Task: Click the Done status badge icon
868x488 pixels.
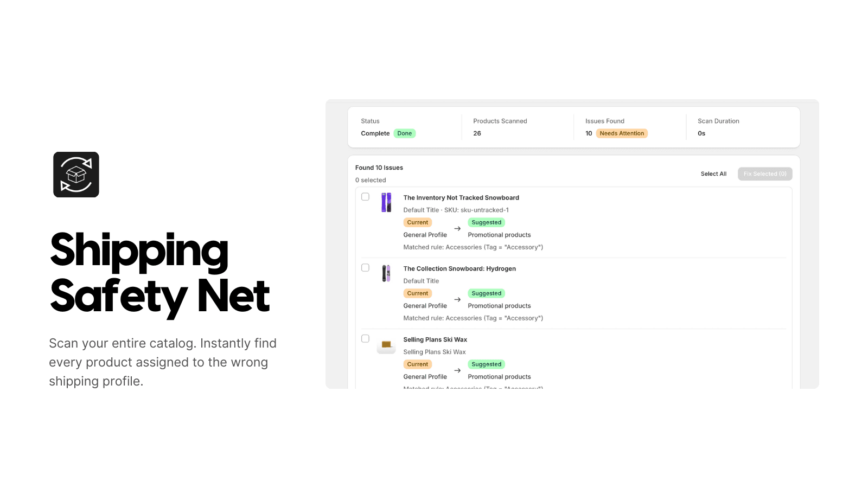Action: point(404,133)
